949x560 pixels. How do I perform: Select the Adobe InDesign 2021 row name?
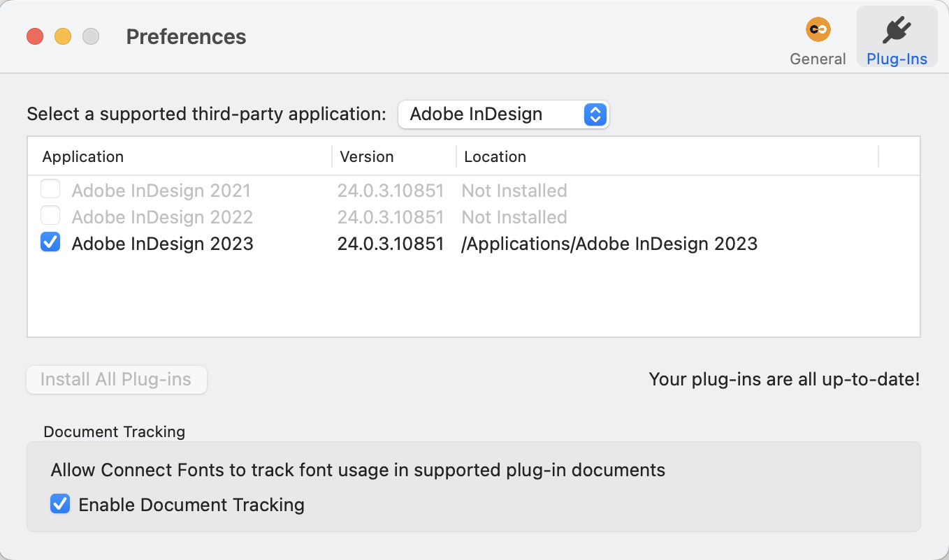pyautogui.click(x=161, y=191)
